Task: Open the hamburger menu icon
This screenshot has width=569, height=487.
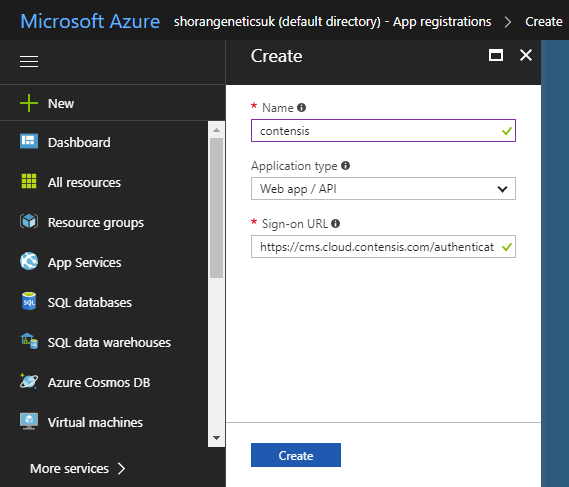Action: pos(29,61)
